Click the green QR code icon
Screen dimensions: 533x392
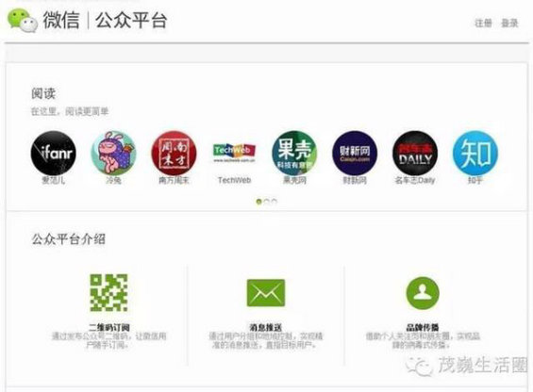pos(108,292)
